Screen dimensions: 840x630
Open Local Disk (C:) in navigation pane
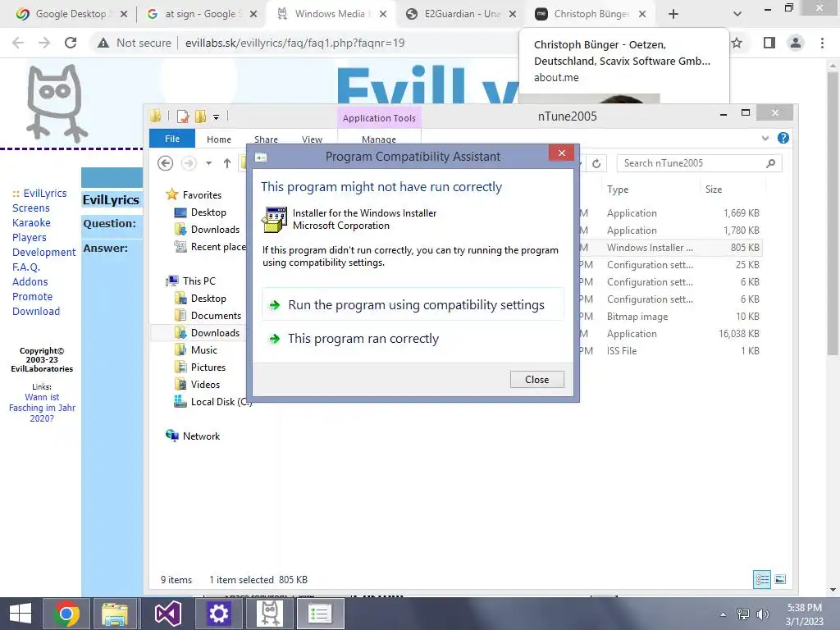pyautogui.click(x=213, y=402)
